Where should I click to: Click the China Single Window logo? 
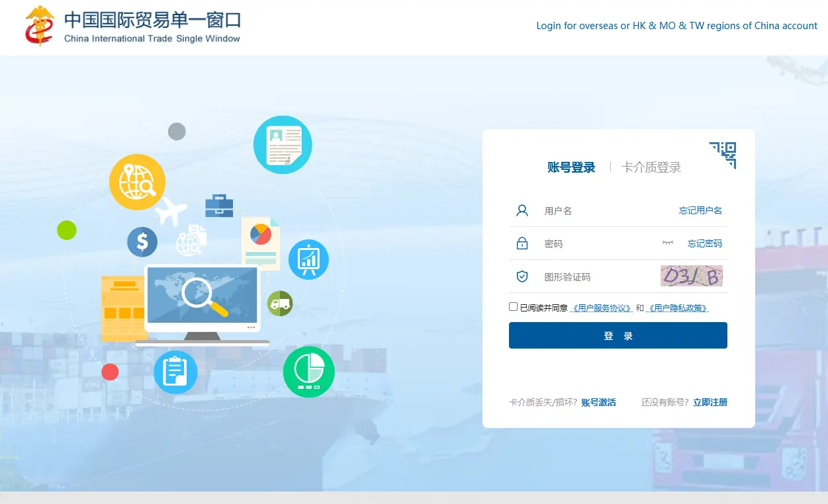40,26
